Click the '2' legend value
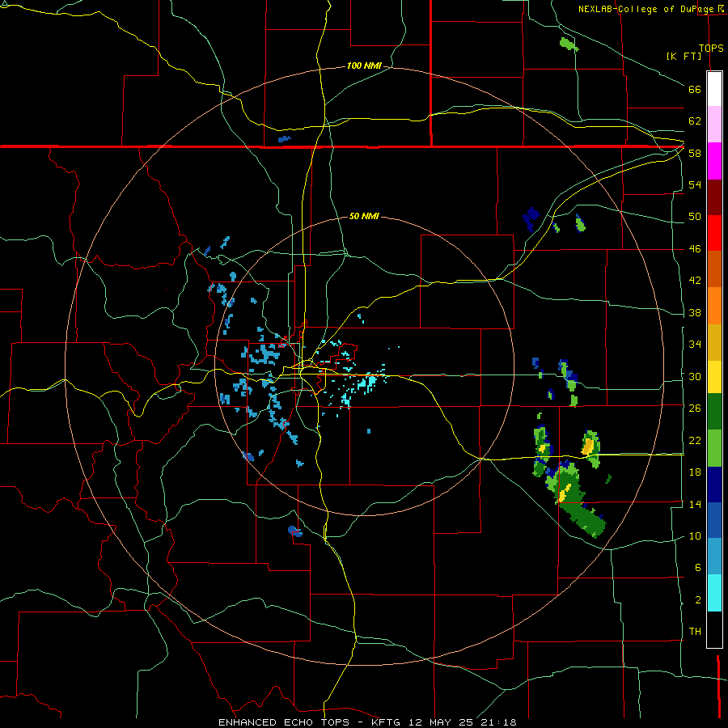 pyautogui.click(x=698, y=600)
